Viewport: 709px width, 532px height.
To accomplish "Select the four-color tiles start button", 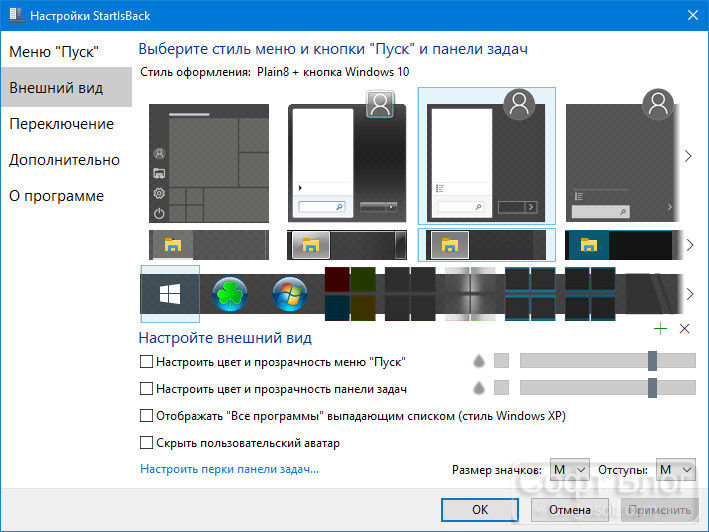I will (x=350, y=294).
